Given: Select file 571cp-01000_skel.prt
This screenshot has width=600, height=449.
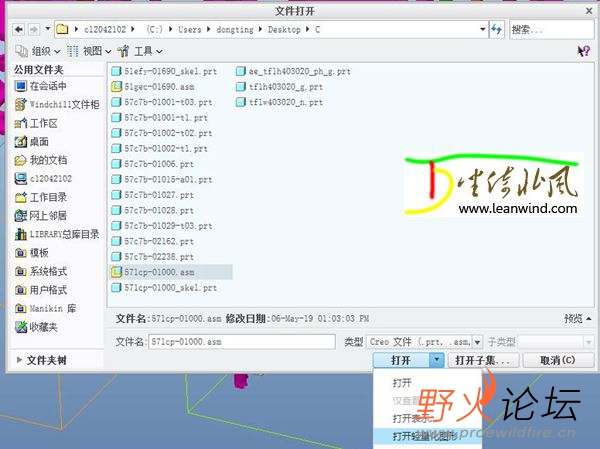Looking at the screenshot, I should [164, 287].
